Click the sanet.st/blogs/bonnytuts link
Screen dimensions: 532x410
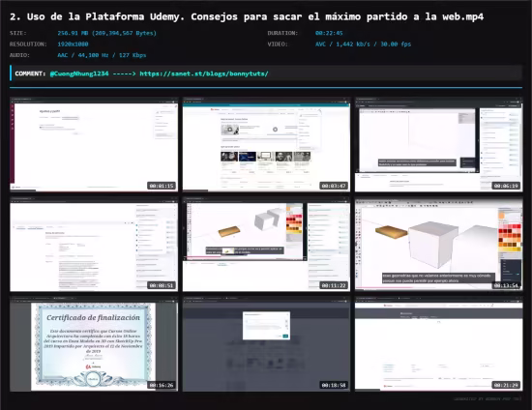pyautogui.click(x=204, y=73)
